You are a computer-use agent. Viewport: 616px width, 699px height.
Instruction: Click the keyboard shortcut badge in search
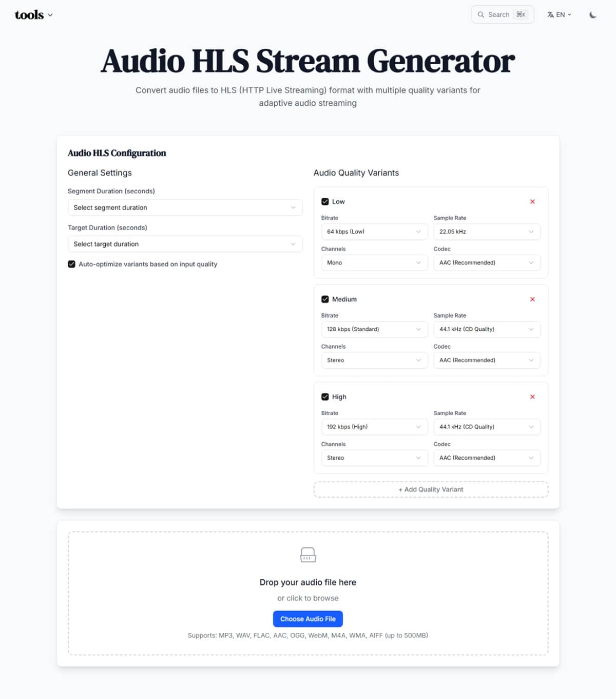[521, 15]
